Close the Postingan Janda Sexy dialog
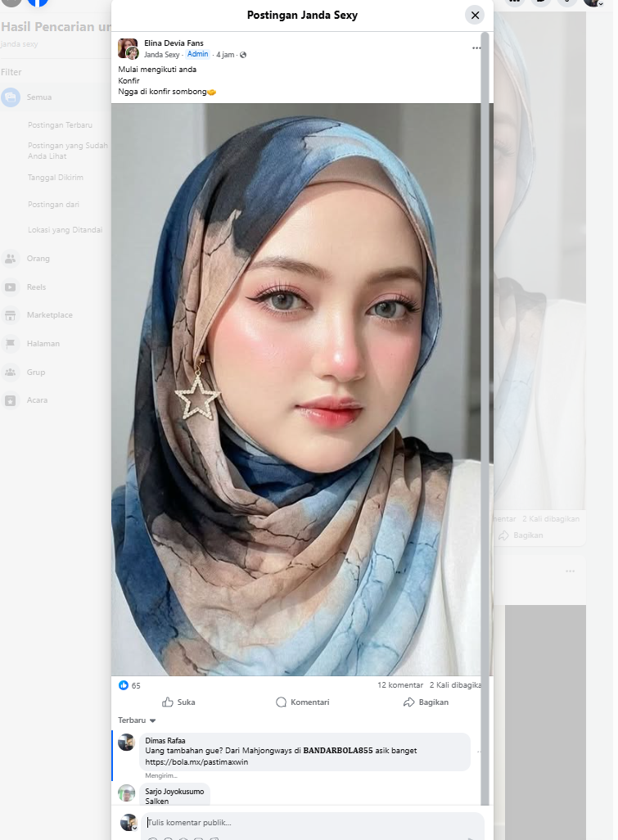This screenshot has width=618, height=840. pos(475,15)
